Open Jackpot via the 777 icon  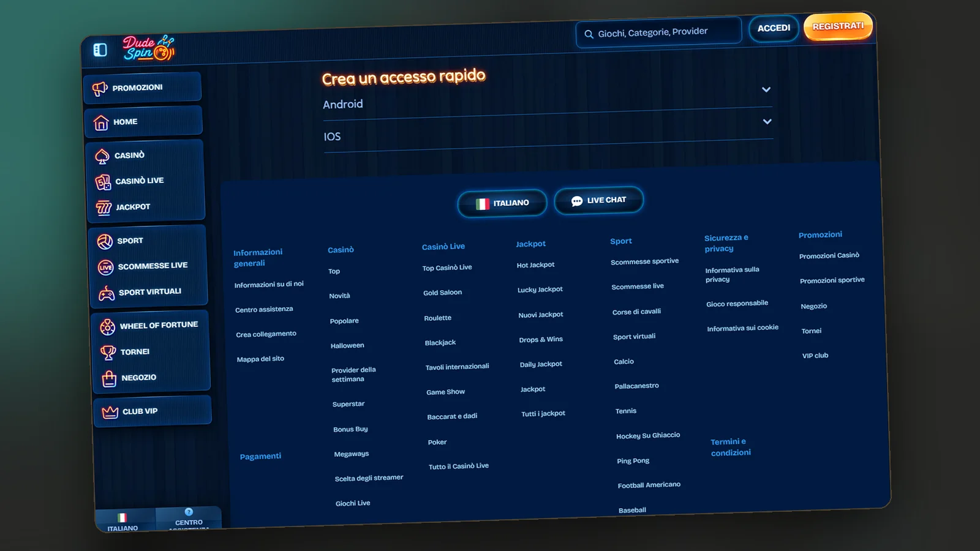104,208
